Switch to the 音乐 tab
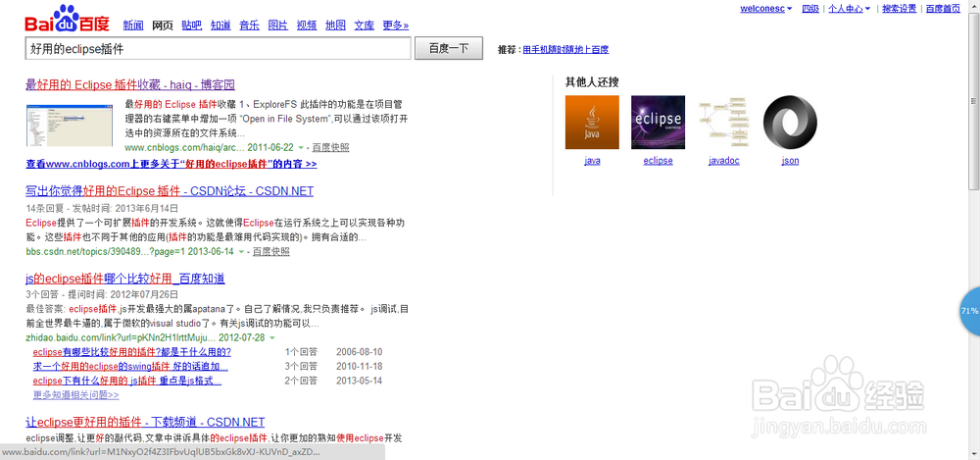 (249, 26)
